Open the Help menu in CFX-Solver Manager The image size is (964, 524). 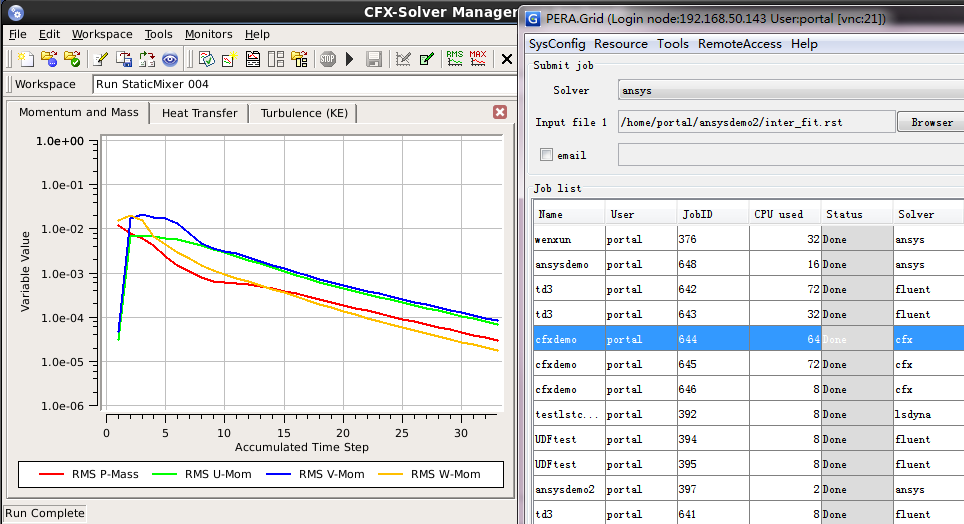(257, 34)
